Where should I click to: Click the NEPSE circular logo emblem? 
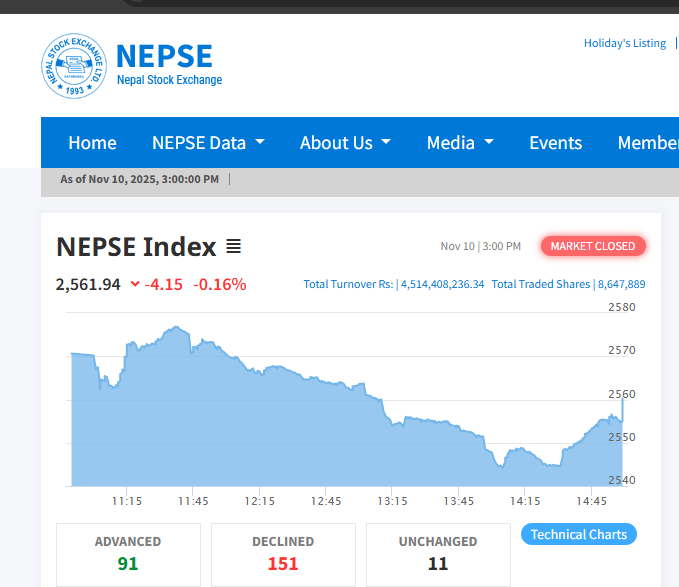pos(73,66)
